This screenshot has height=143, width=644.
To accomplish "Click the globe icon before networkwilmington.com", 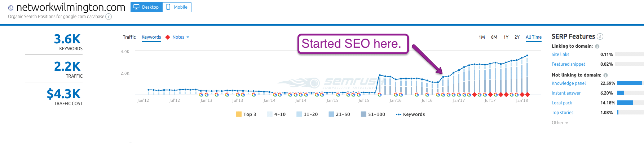I will (x=11, y=8).
